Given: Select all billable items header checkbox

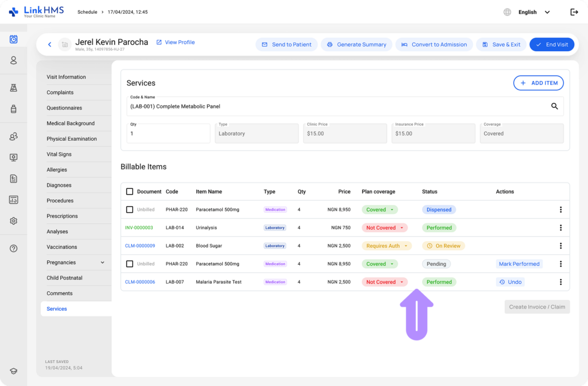Looking at the screenshot, I should point(130,192).
